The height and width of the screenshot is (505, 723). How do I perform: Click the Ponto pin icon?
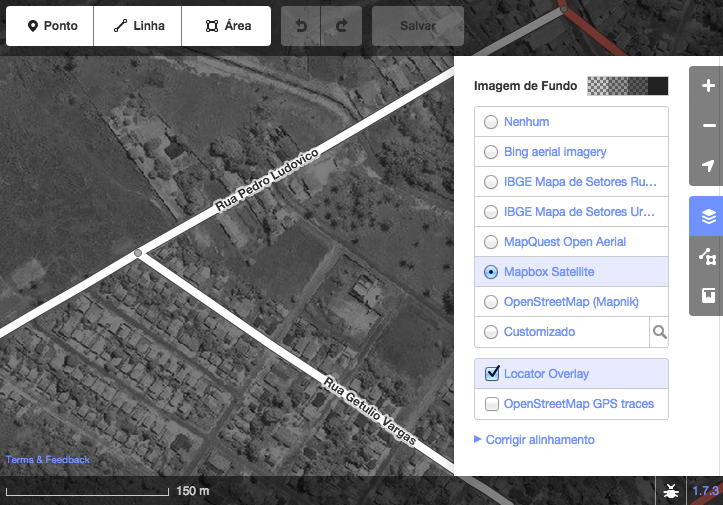(32, 26)
